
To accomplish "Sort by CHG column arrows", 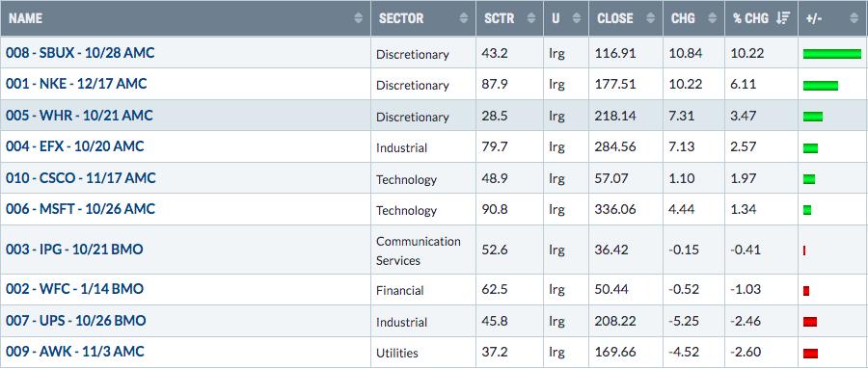I will pyautogui.click(x=713, y=18).
